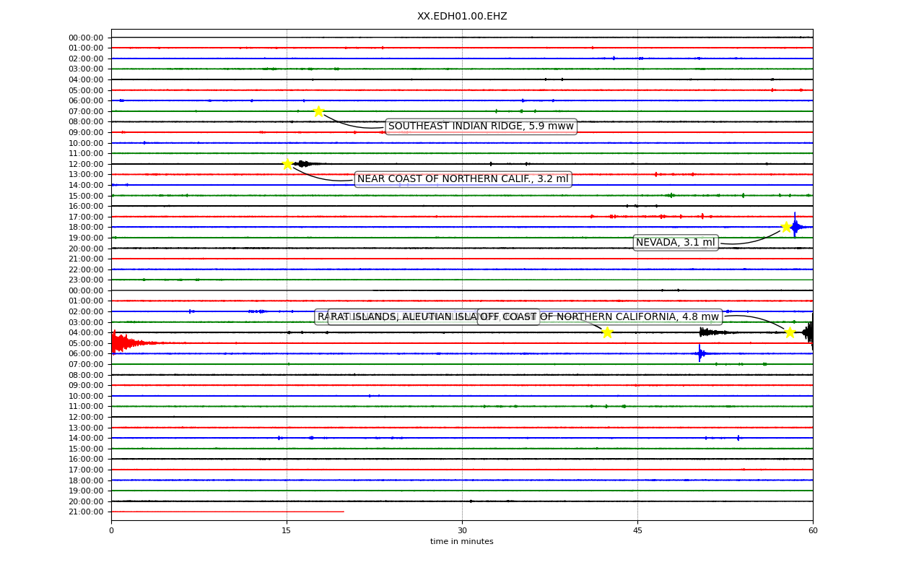The height and width of the screenshot is (578, 924).
Task: Click the 'time in minutes' axis label
Action: click(462, 542)
